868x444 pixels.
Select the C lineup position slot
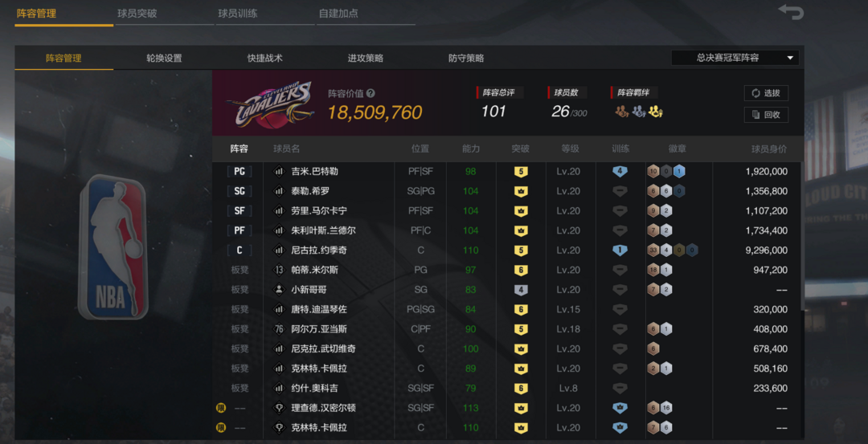tap(240, 251)
